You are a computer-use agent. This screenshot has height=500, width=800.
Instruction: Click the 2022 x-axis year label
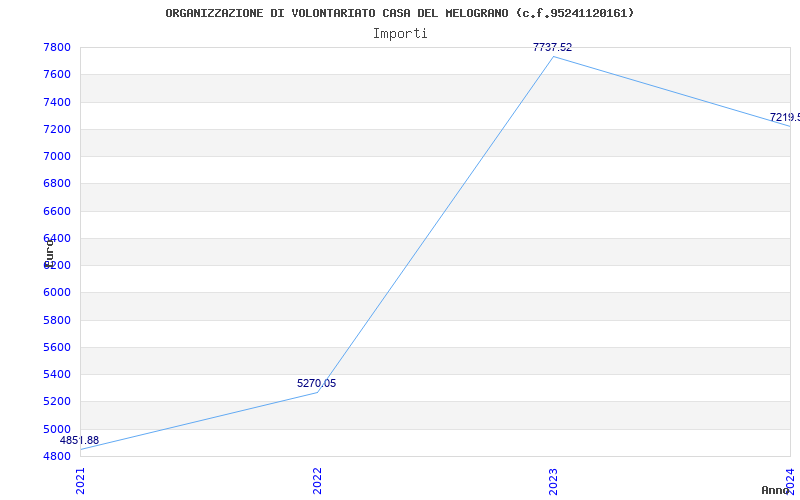click(317, 481)
